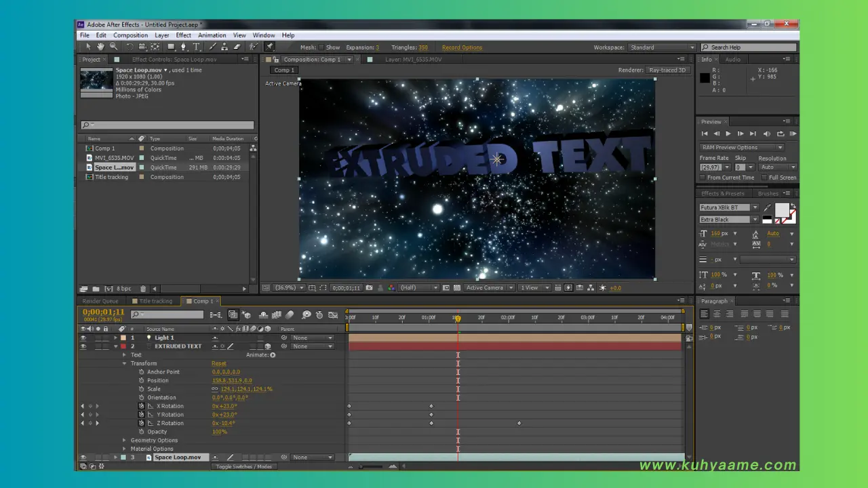Jump to first frame in Preview
The image size is (868, 488).
point(705,134)
